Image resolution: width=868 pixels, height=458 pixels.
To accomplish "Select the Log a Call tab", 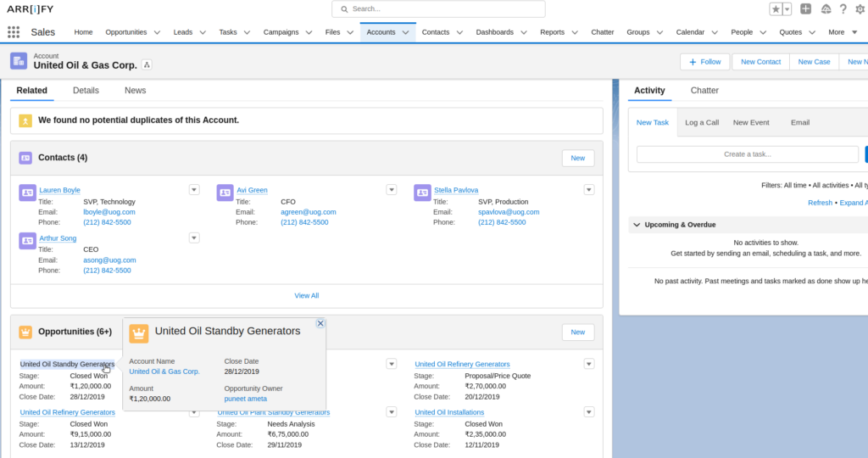I will click(x=702, y=122).
